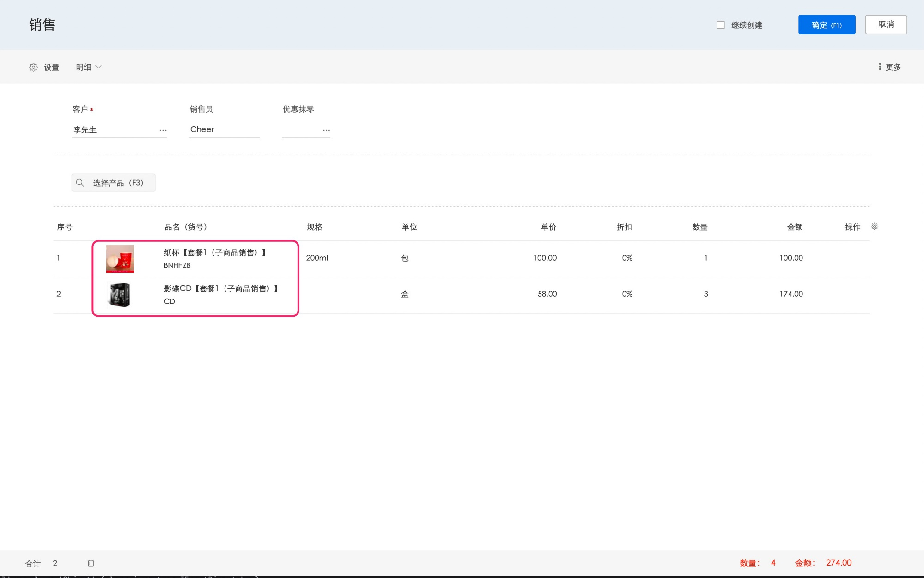Click the discount 0% cell of 纸杯 row
The height and width of the screenshot is (578, 924).
click(627, 258)
